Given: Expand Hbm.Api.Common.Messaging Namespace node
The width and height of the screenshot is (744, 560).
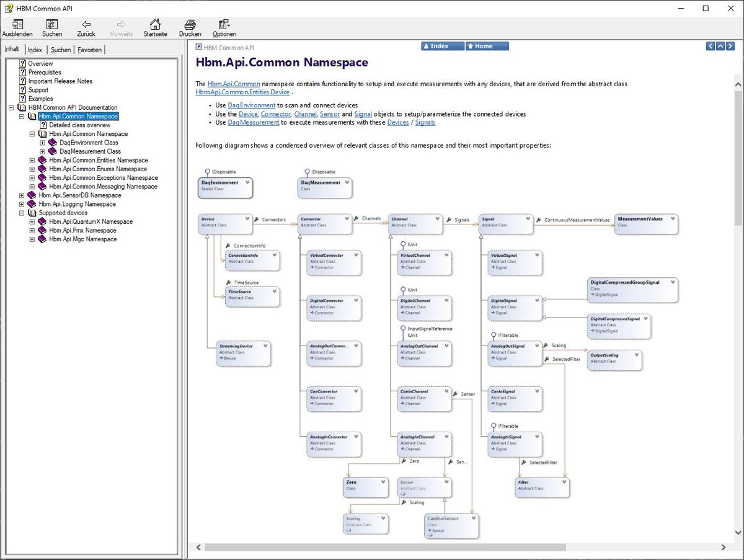Looking at the screenshot, I should pos(32,186).
